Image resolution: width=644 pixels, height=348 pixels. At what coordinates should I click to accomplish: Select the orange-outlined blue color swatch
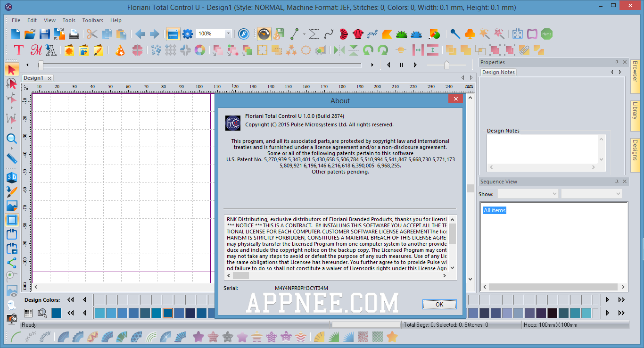tap(168, 313)
